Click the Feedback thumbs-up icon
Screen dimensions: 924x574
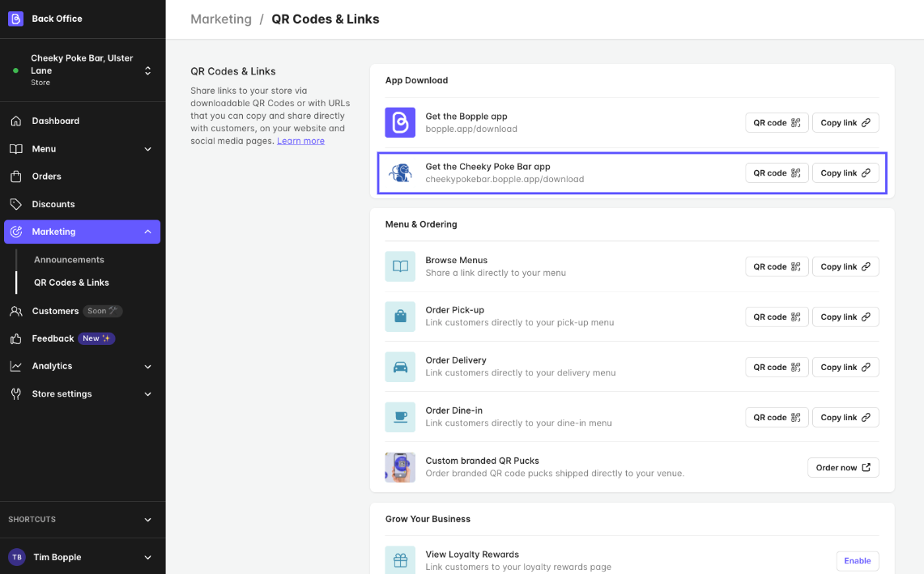[16, 338]
